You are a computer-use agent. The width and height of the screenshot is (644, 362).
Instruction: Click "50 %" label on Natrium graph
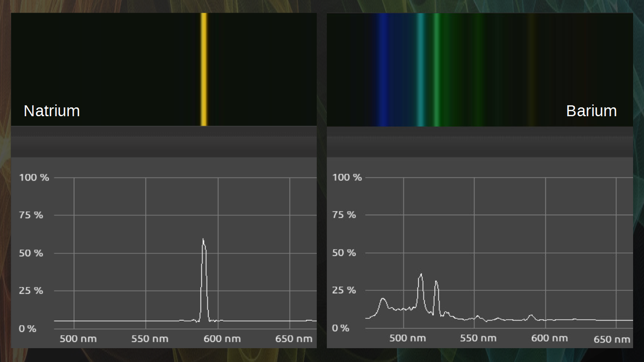click(31, 253)
